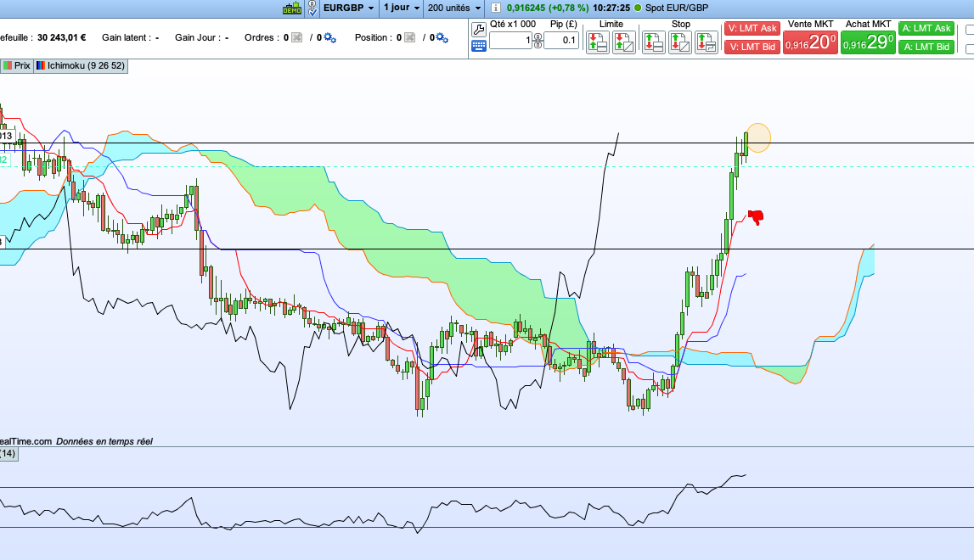Click the 10:27:25 clock text
The height and width of the screenshot is (560, 974).
click(x=611, y=8)
